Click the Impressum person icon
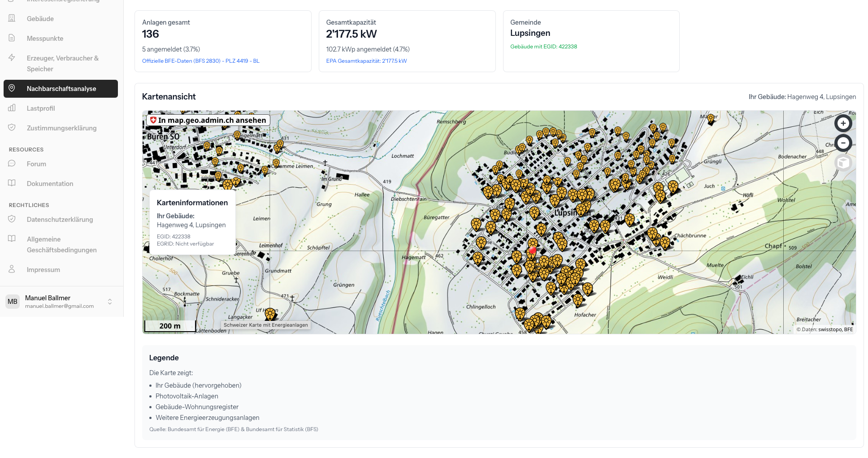 point(12,269)
